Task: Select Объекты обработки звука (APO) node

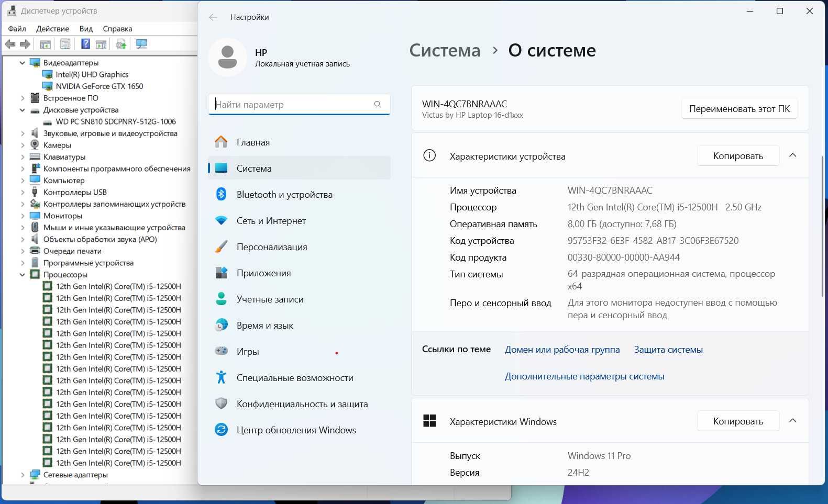Action: coord(100,239)
